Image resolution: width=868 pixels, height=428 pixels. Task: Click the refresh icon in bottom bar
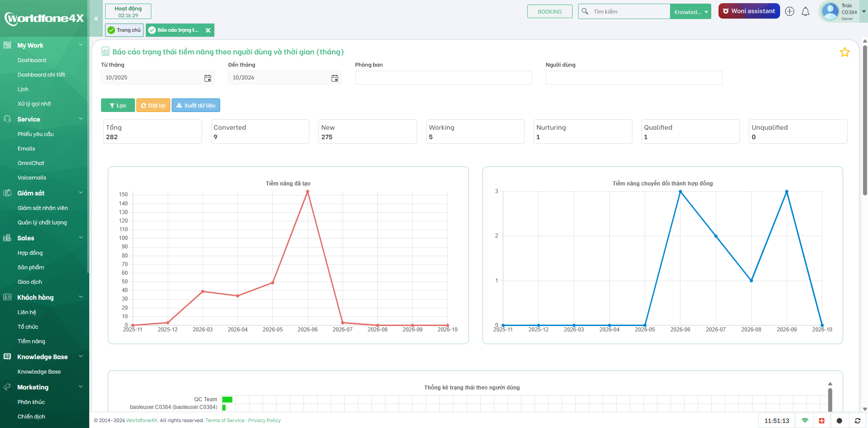pyautogui.click(x=857, y=420)
